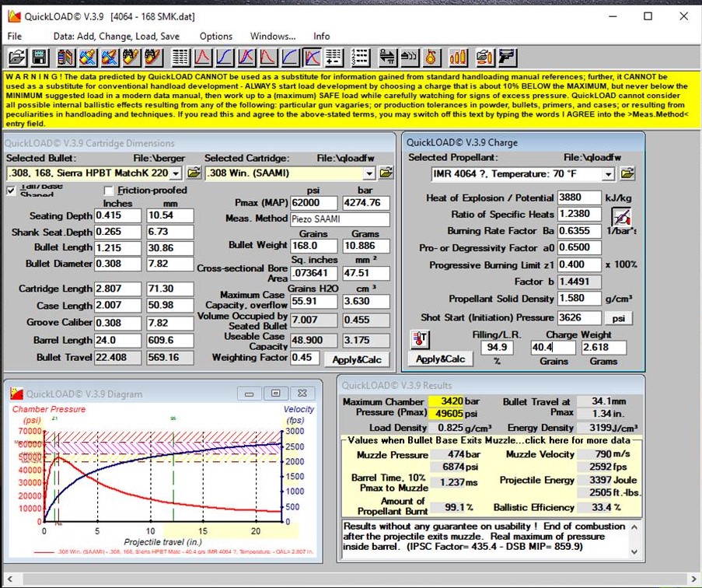Open the Info menu

pos(321,37)
